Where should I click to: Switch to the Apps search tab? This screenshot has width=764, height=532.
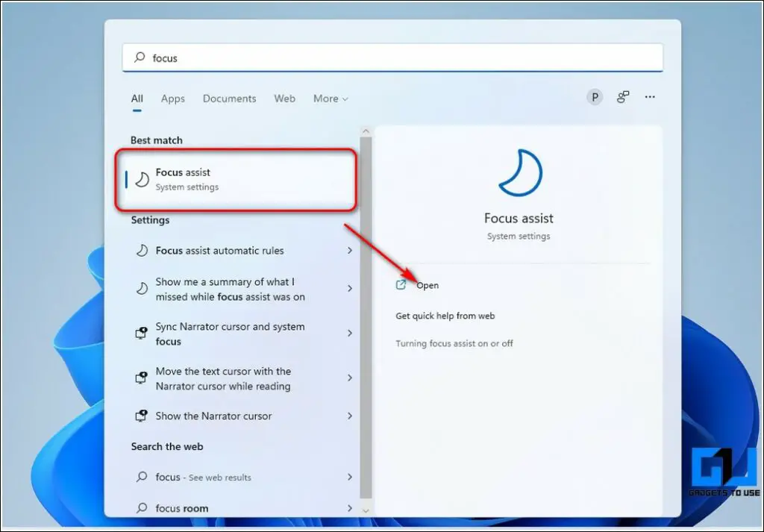coord(172,98)
